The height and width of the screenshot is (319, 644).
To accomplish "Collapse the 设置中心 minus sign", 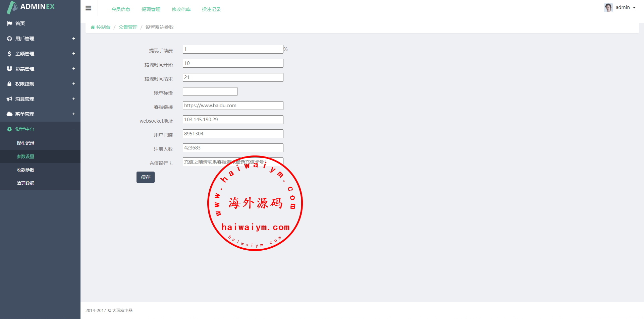I will coord(73,129).
